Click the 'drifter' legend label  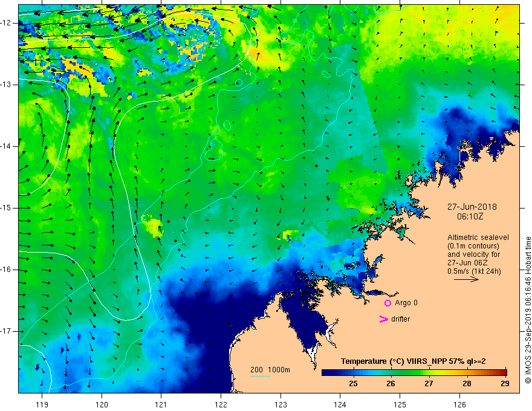[x=400, y=319]
